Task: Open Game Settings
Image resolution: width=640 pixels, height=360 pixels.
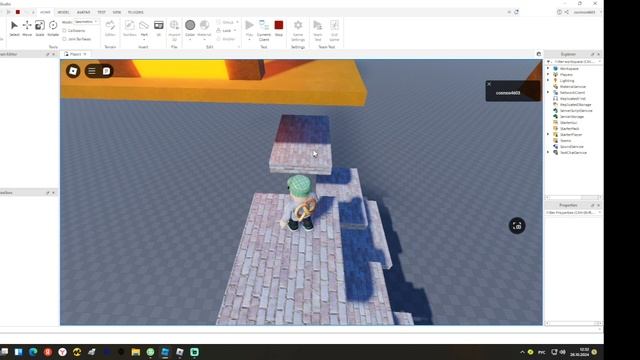Action: click(x=298, y=30)
